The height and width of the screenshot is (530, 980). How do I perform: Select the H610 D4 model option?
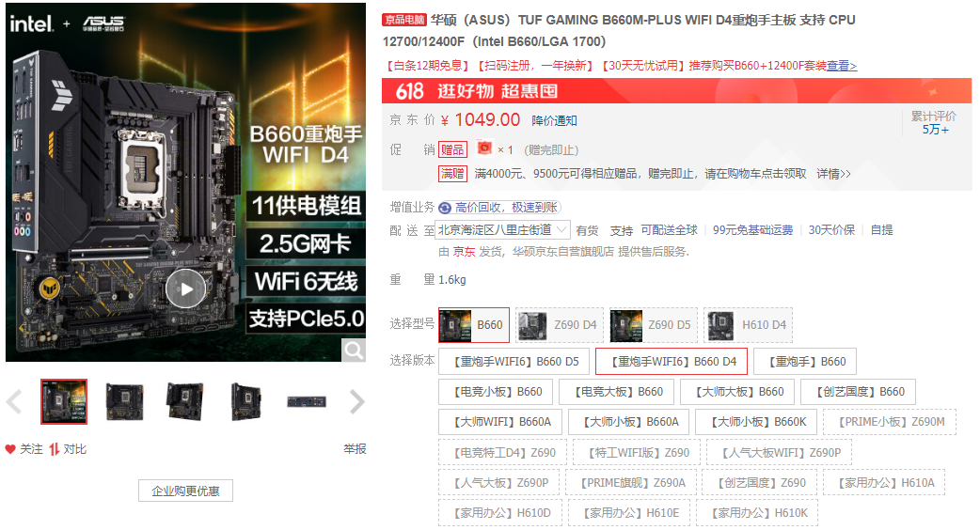click(748, 324)
